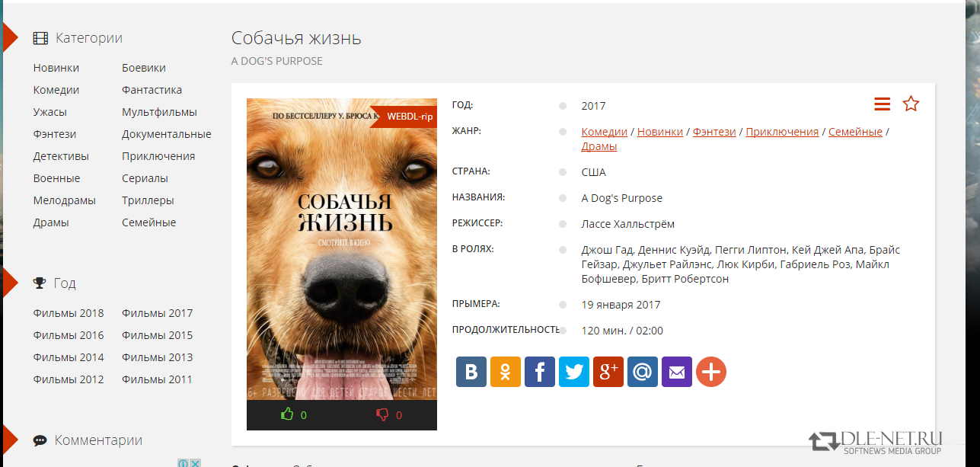Screen dimensions: 980x467
Task: Show Фильмы 2017 list
Action: (158, 313)
